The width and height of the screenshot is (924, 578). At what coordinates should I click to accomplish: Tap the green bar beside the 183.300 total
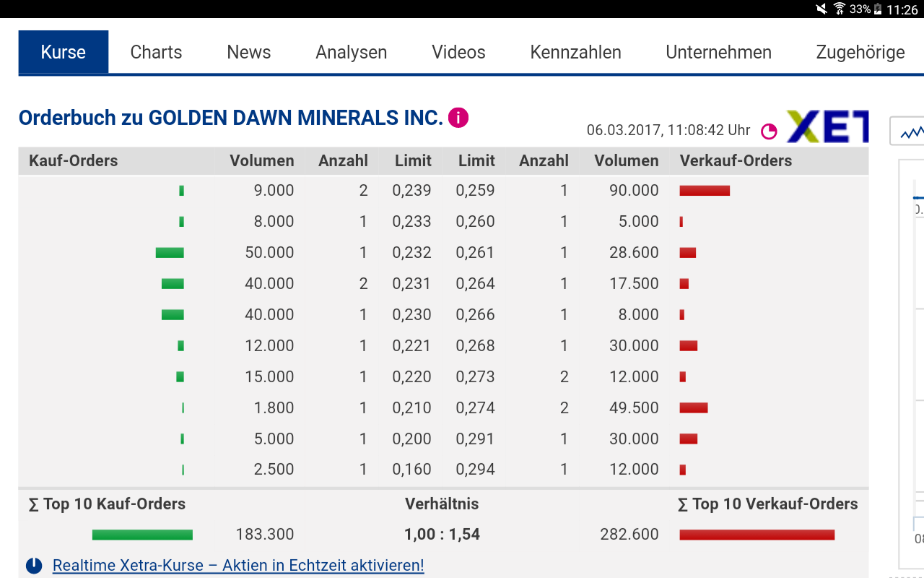(x=142, y=535)
